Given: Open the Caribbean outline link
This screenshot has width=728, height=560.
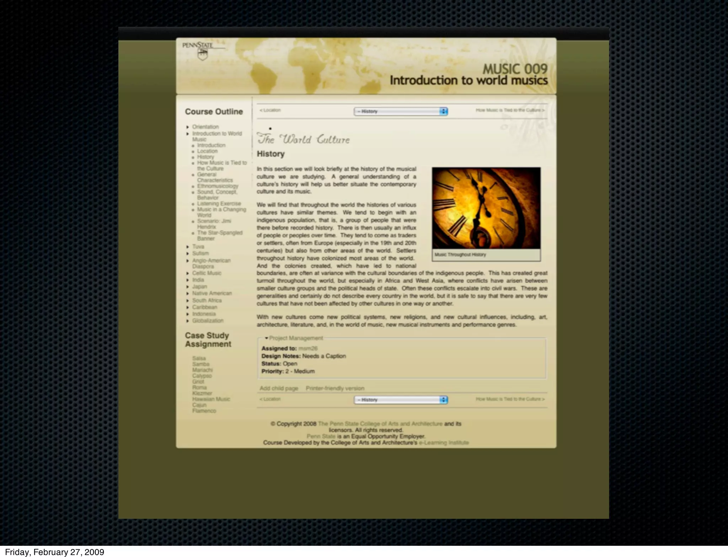Looking at the screenshot, I should click(205, 307).
